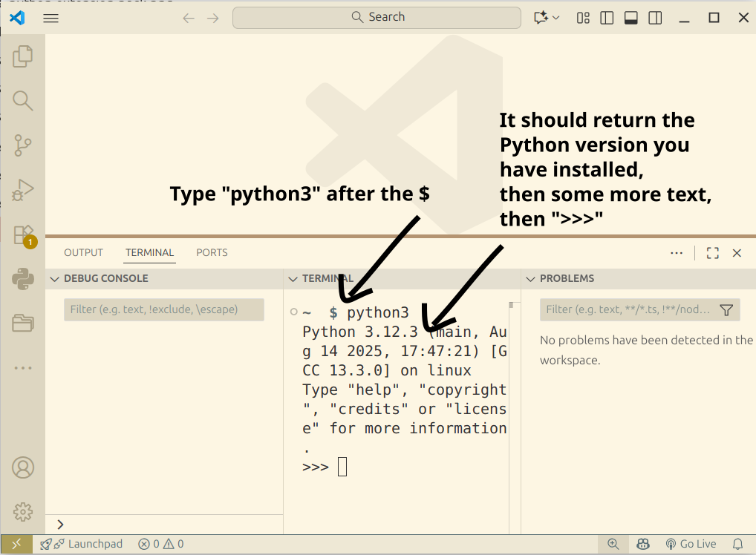Open the Manage gear settings icon

pos(23,512)
